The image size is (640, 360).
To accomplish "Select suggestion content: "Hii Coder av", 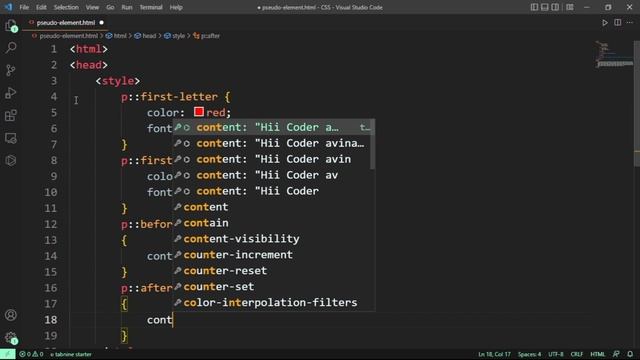I will point(273,175).
